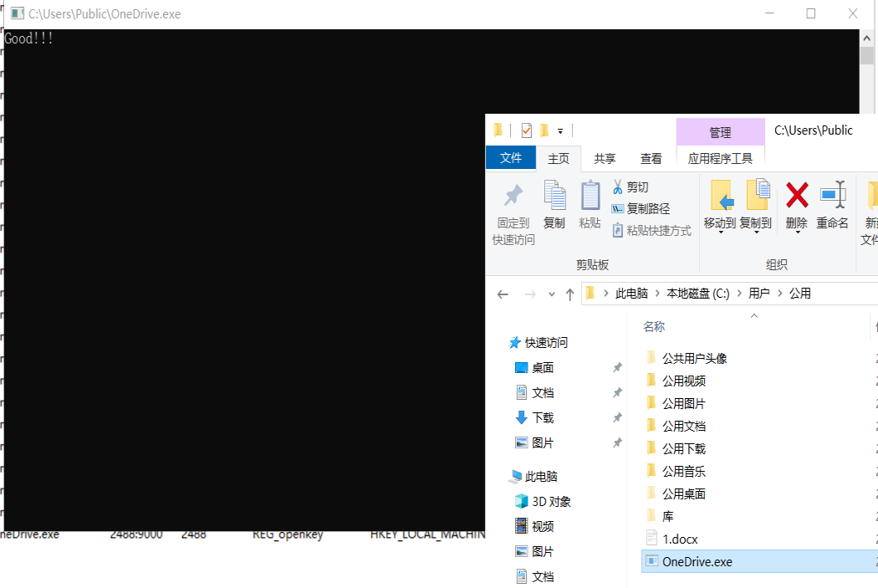Expand the quick access toolbar customize arrow
Screen dimensions: 878x588
point(560,130)
